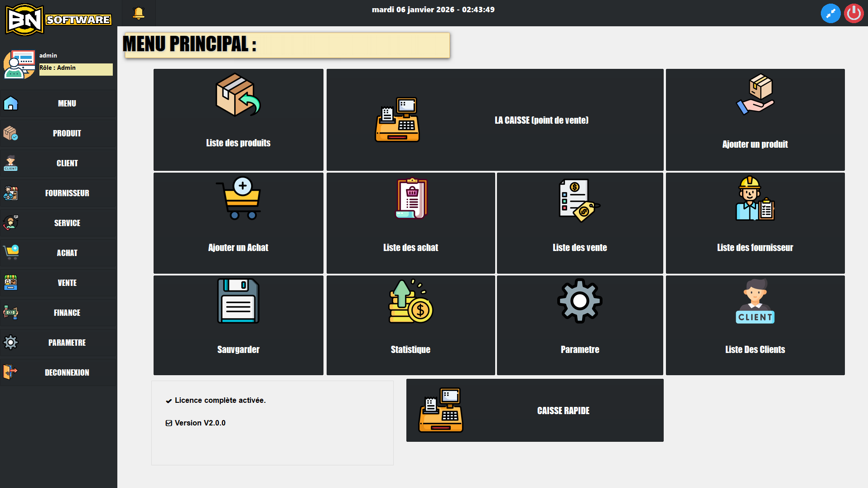Click the CLIENT sidebar icon
The image size is (868, 488).
10,163
